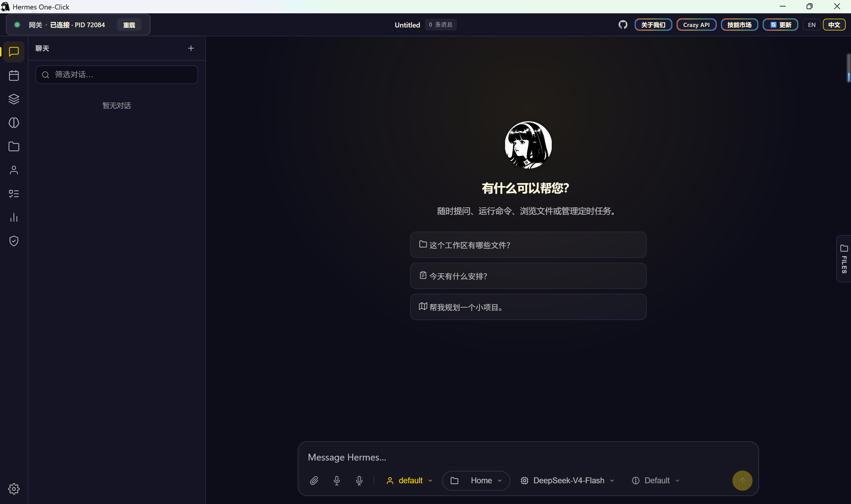
Task: Open the calendar schedule icon in sidebar
Action: (x=14, y=75)
